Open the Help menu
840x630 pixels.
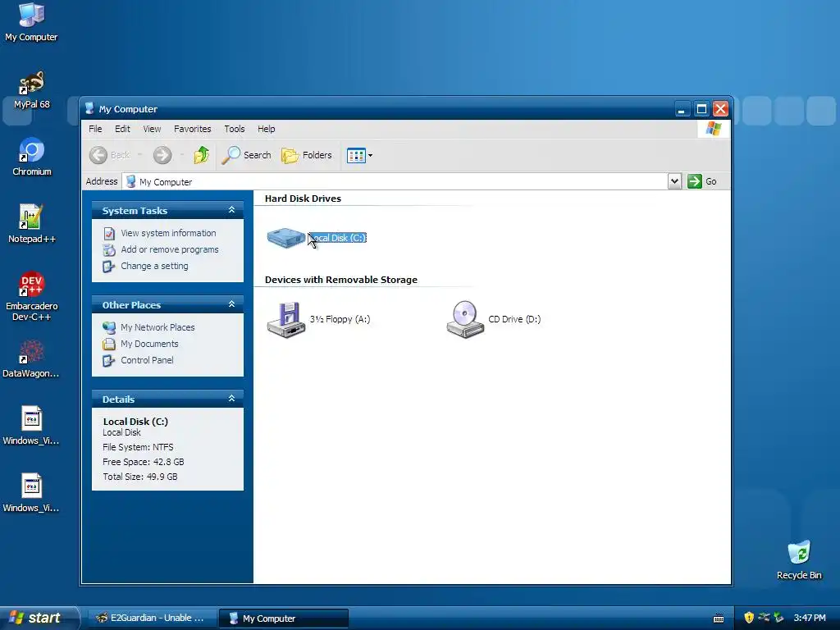tap(266, 129)
